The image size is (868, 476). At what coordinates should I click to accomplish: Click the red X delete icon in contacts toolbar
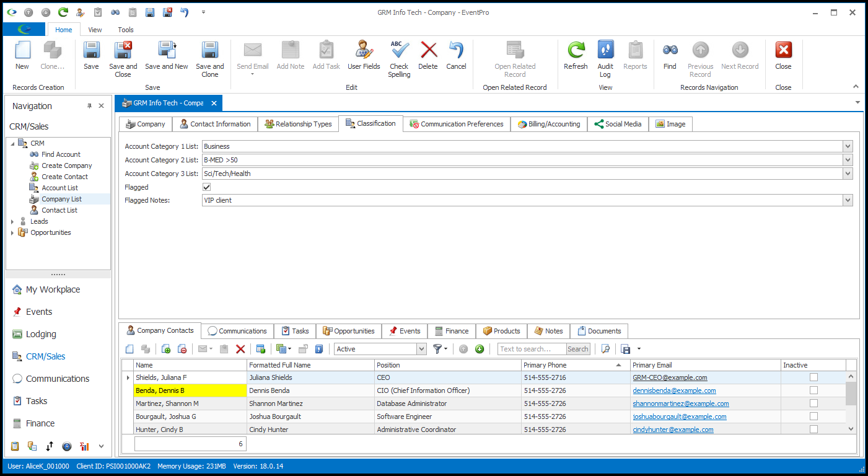click(240, 349)
